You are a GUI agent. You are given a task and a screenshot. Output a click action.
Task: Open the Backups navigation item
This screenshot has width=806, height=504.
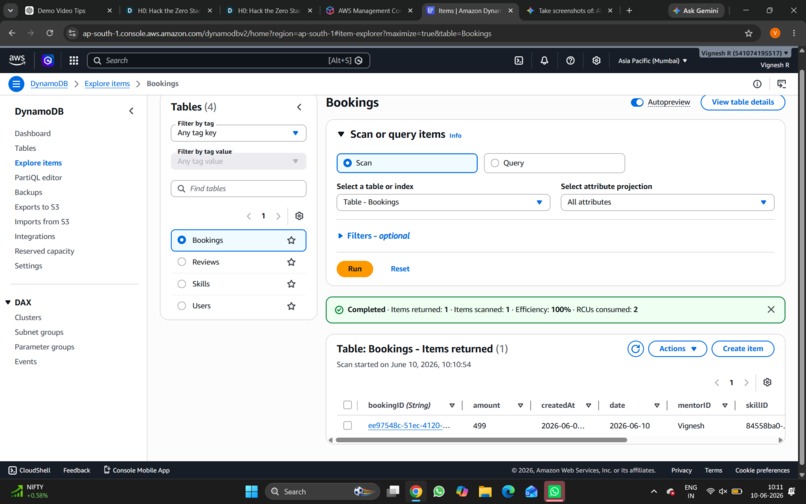(x=29, y=192)
